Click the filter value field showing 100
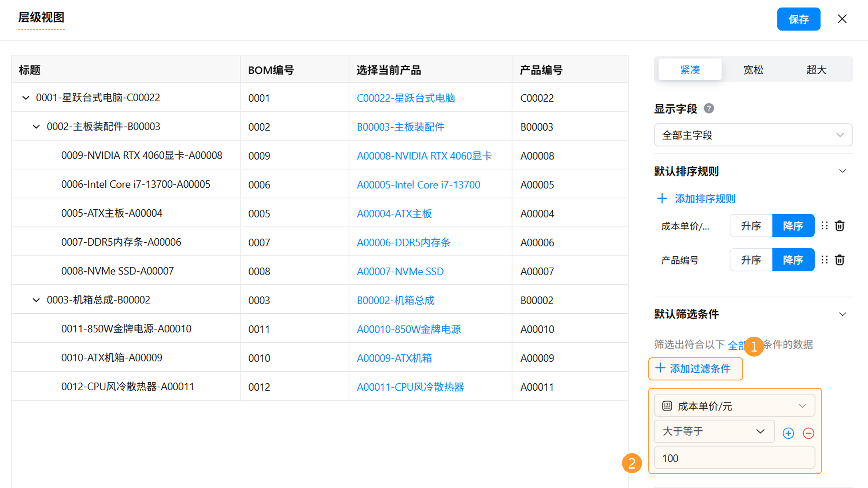This screenshot has height=488, width=868. (x=734, y=458)
